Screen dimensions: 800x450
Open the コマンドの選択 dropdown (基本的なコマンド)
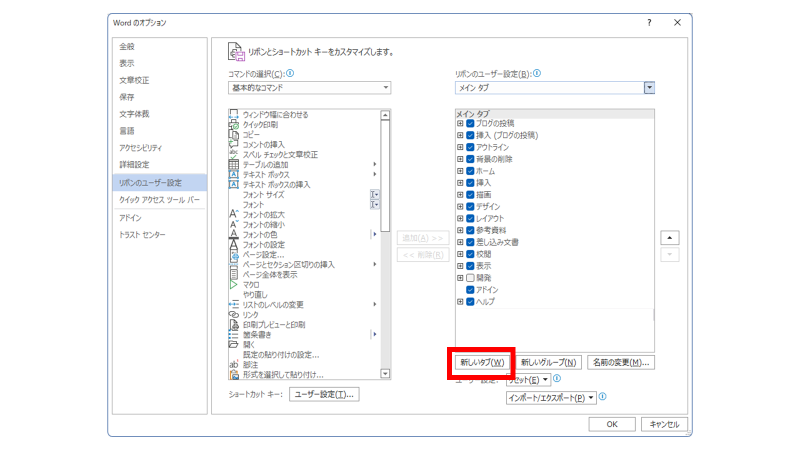pos(309,88)
